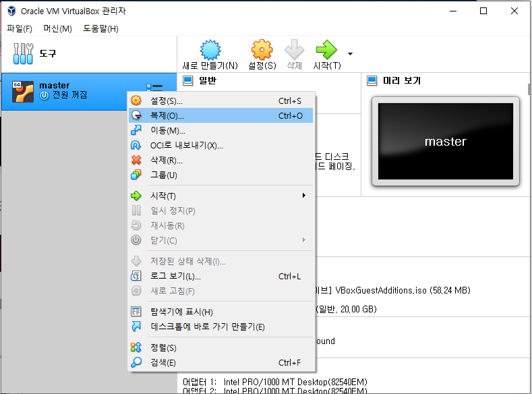Click the details pane vertical scrollbar
The height and width of the screenshot is (394, 532).
click(529, 90)
